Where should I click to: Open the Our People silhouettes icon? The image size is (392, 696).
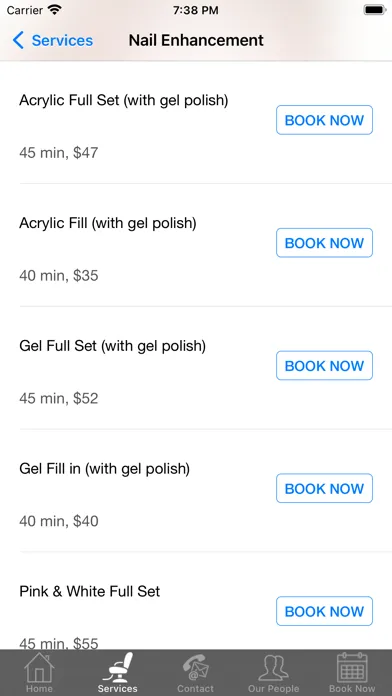[273, 668]
